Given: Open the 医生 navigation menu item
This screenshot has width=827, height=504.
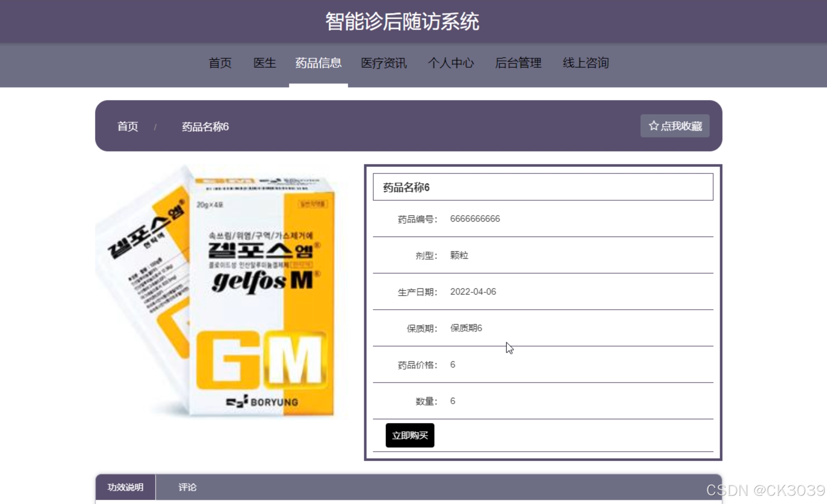Looking at the screenshot, I should pos(265,63).
